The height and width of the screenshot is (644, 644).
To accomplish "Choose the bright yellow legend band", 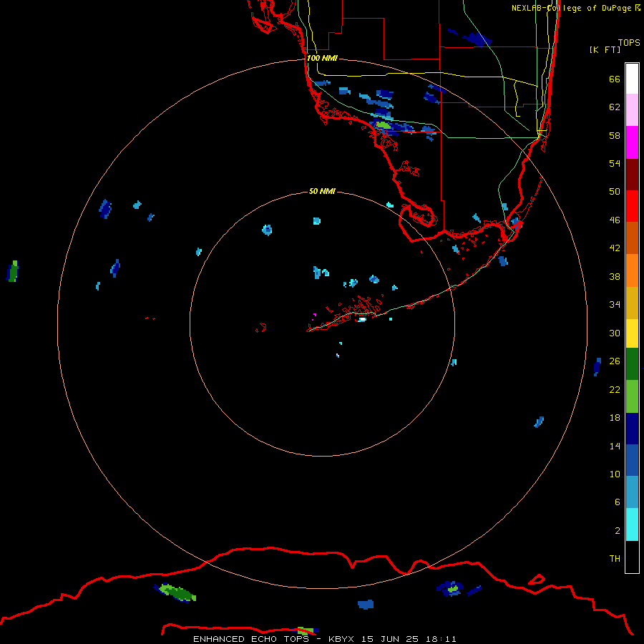I will click(632, 333).
